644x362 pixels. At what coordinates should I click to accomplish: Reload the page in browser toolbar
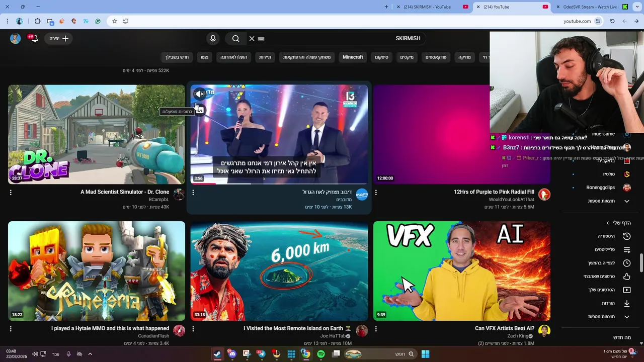612,21
